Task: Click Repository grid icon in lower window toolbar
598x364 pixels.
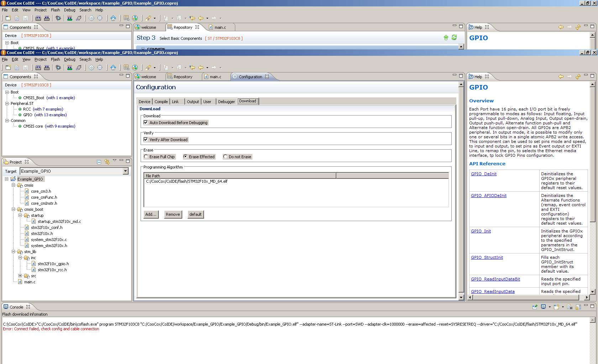Action: click(x=126, y=68)
